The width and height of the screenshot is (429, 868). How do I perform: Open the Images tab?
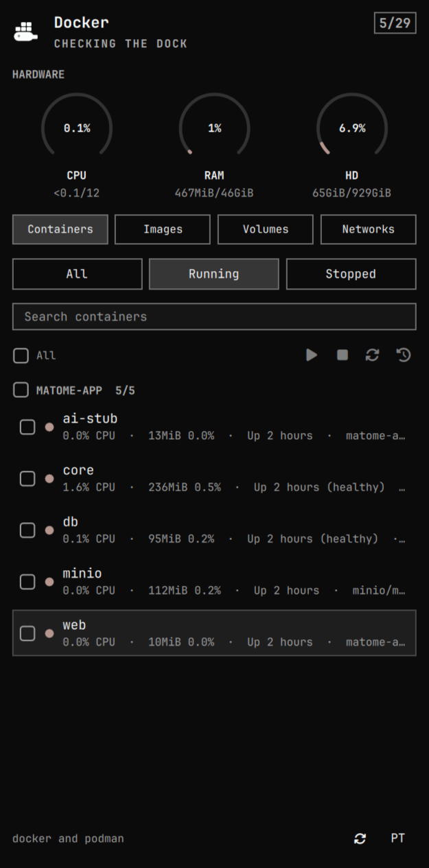163,229
